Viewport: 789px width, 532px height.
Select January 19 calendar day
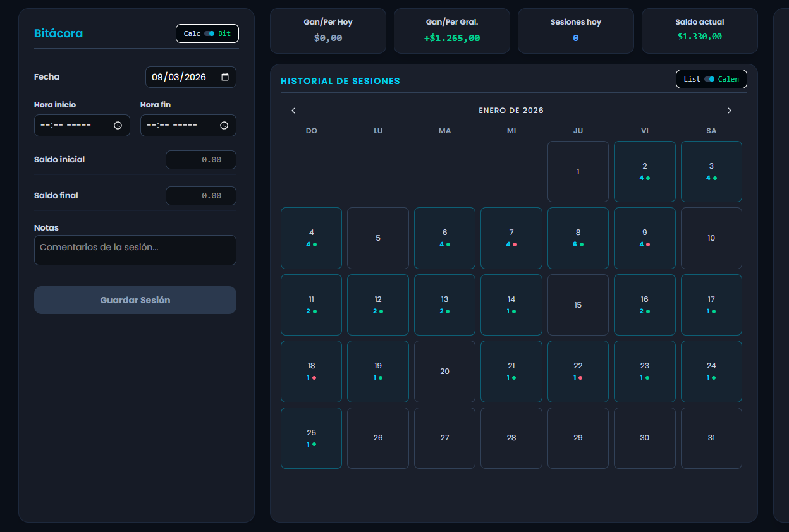(378, 372)
